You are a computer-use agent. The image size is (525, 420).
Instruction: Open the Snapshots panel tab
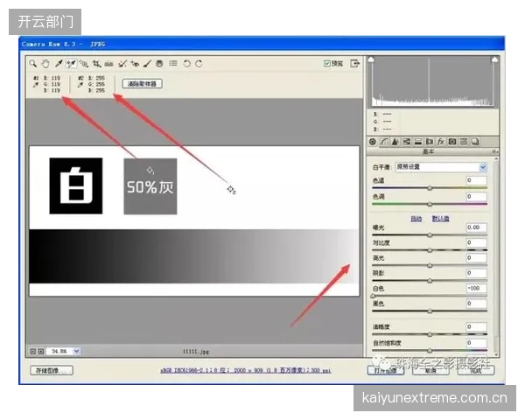(x=475, y=142)
